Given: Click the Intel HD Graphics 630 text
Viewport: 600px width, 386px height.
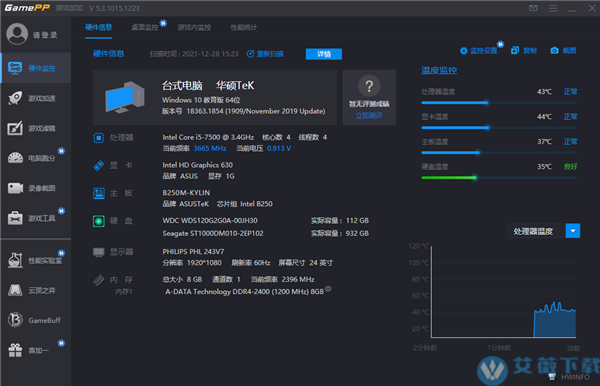Looking at the screenshot, I should (x=197, y=165).
